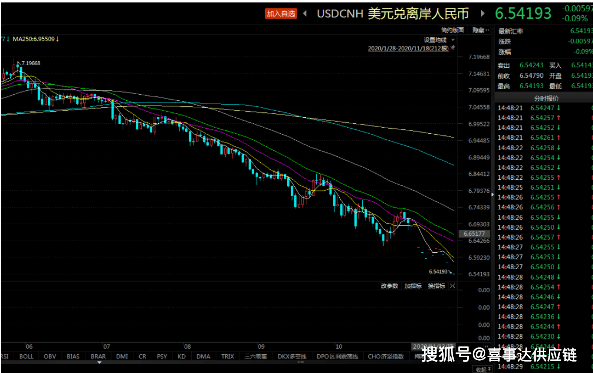Close the indicator sub-panel with X
This screenshot has height=373, width=593.
point(452,286)
